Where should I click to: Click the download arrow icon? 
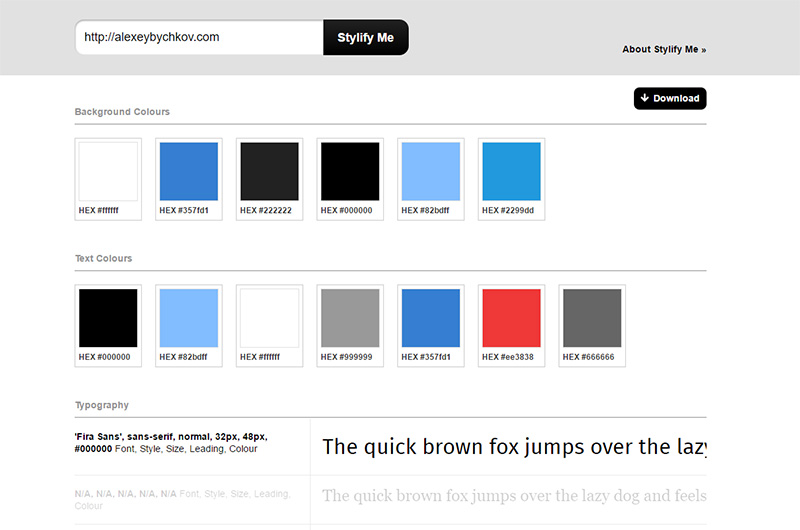pos(645,98)
